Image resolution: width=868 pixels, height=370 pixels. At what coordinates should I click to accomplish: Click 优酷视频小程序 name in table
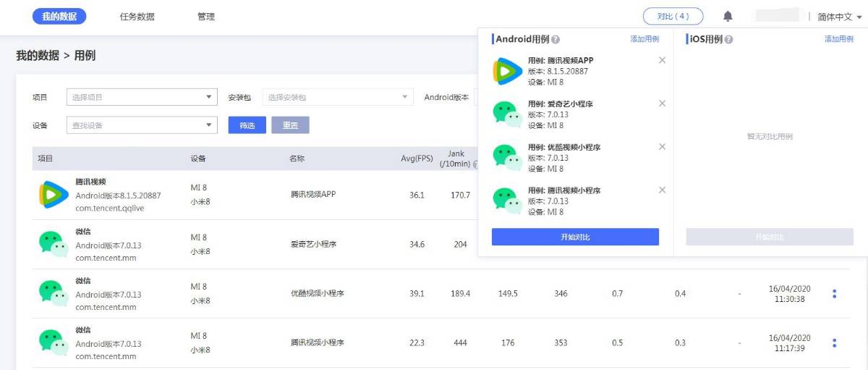click(317, 293)
